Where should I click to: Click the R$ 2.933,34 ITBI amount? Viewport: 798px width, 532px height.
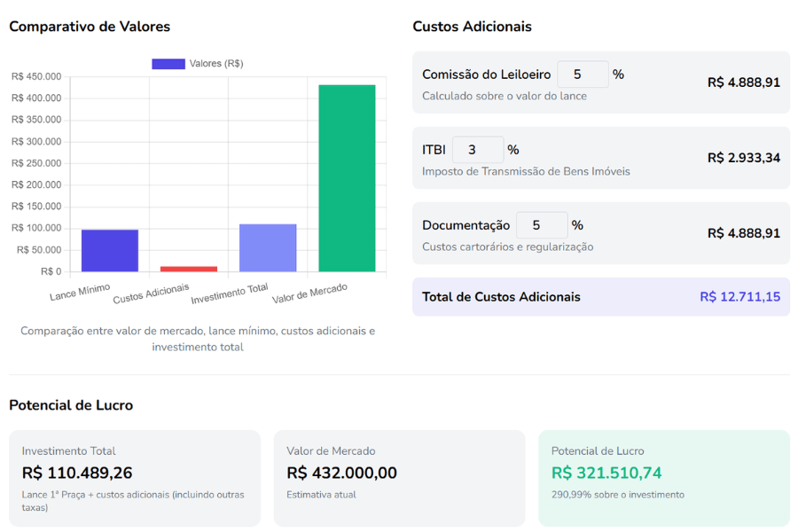(x=743, y=158)
